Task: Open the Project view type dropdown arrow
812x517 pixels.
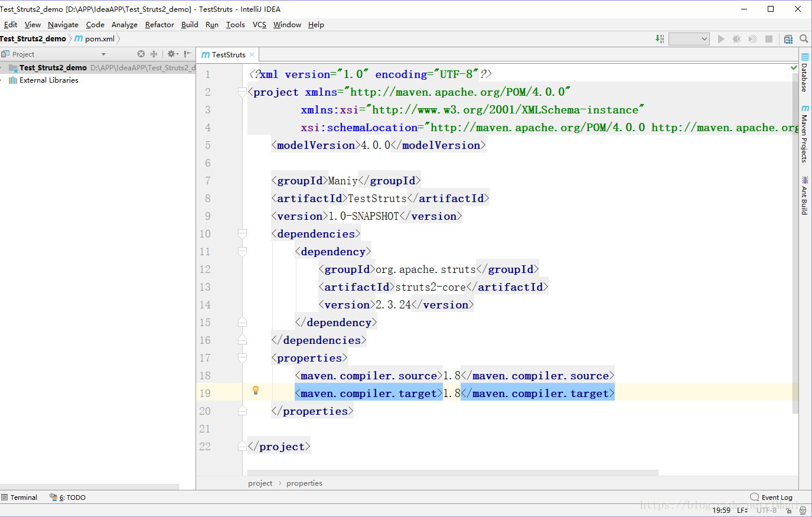Action: coord(104,54)
